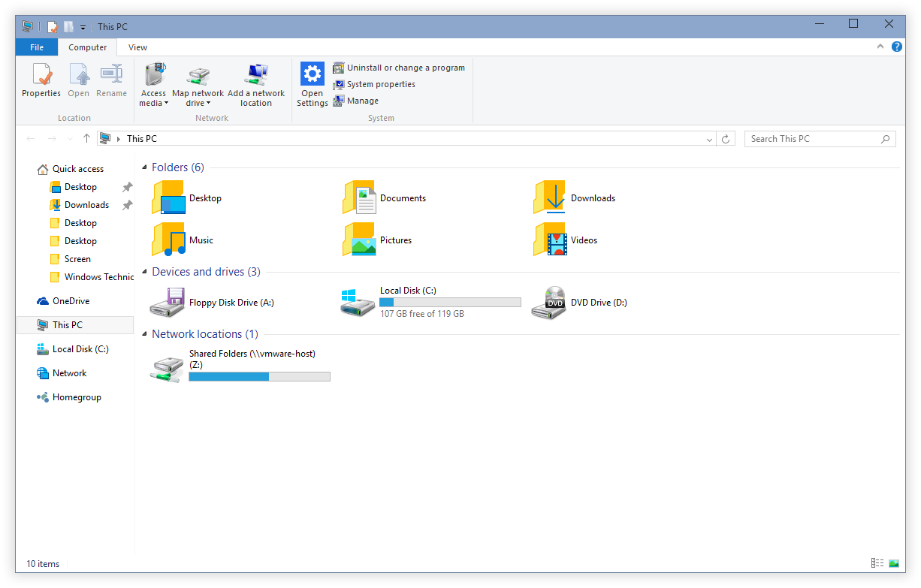Switch to large icons view in status bar
The height and width of the screenshot is (588, 921).
coord(894,563)
